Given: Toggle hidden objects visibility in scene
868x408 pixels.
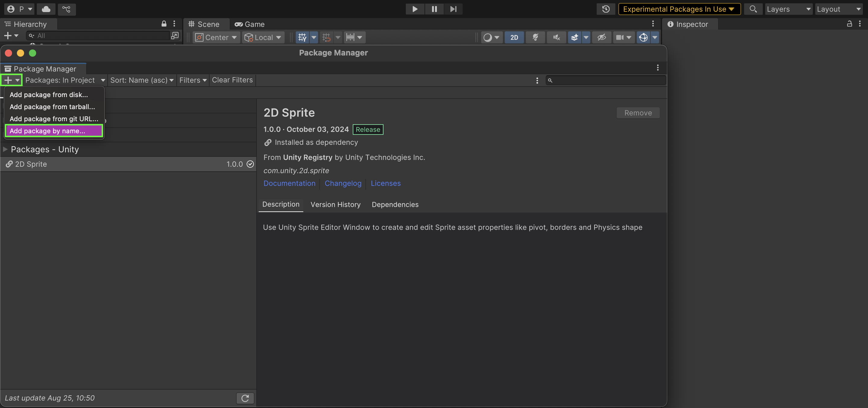Looking at the screenshot, I should tap(601, 37).
